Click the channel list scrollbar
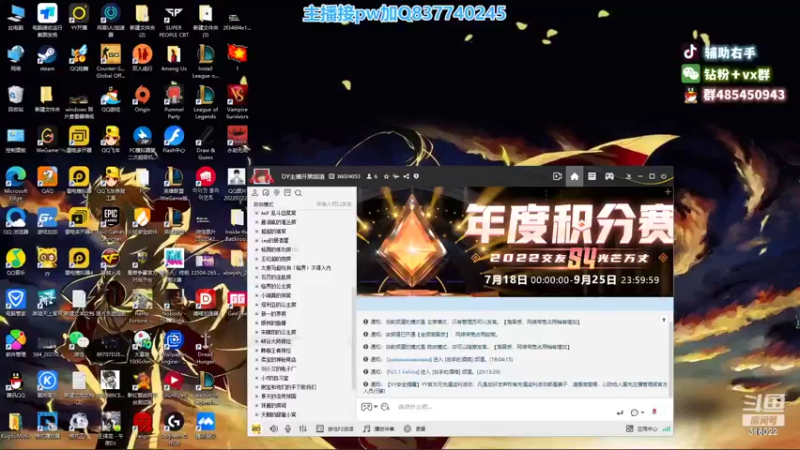The image size is (800, 450). (353, 337)
